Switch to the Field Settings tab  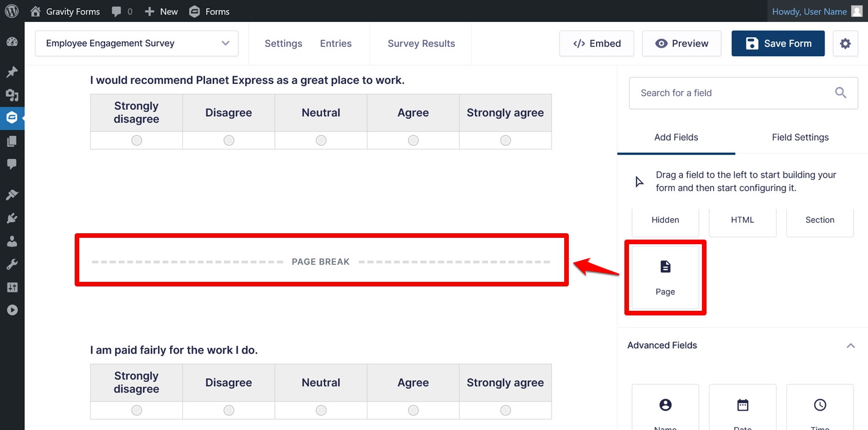click(x=800, y=137)
